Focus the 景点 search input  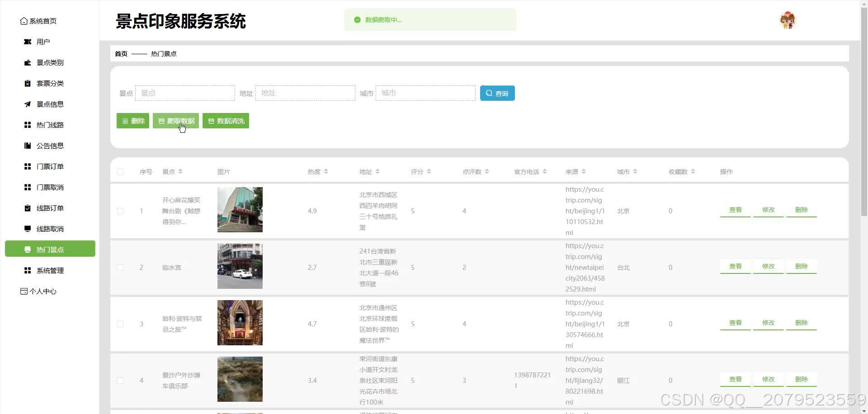(185, 93)
